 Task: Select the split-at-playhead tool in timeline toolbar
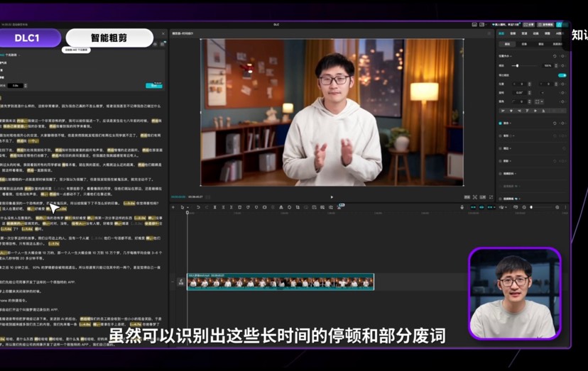[x=215, y=207]
